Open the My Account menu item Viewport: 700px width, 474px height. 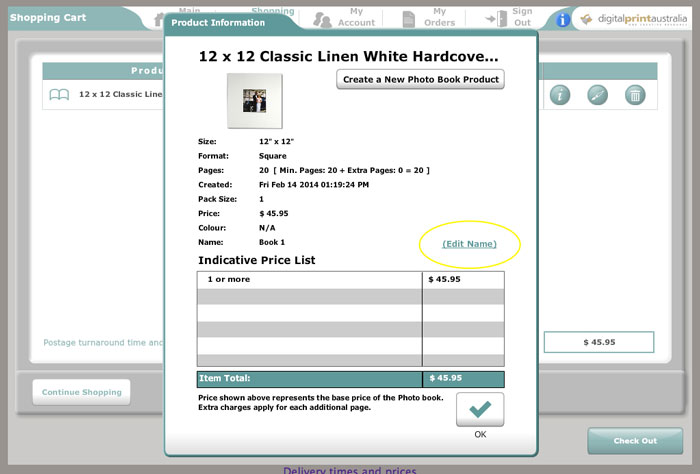tap(356, 17)
